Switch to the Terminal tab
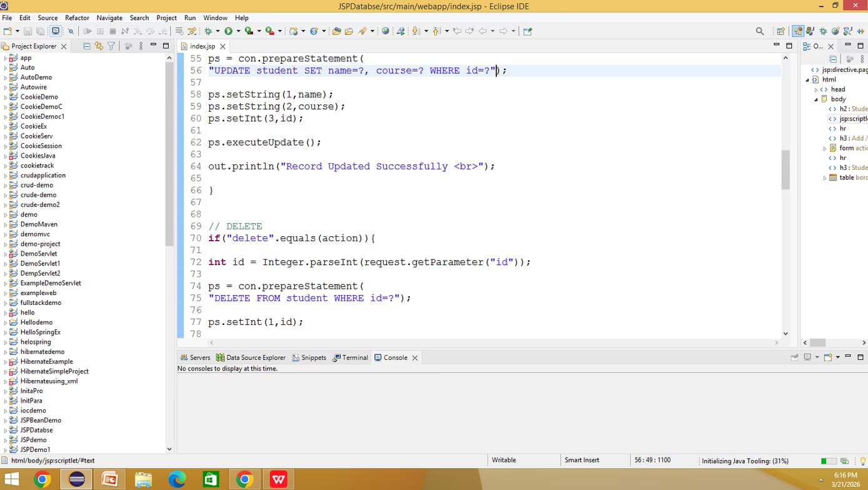Image resolution: width=868 pixels, height=490 pixels. (x=355, y=357)
